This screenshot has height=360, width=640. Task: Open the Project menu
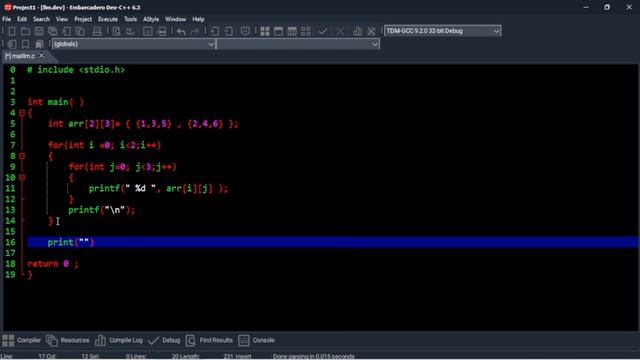tap(83, 19)
